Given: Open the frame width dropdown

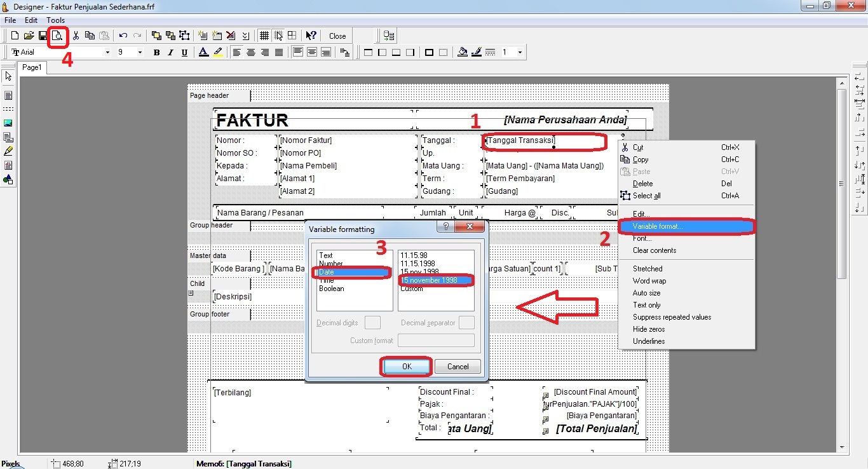Looking at the screenshot, I should (520, 52).
